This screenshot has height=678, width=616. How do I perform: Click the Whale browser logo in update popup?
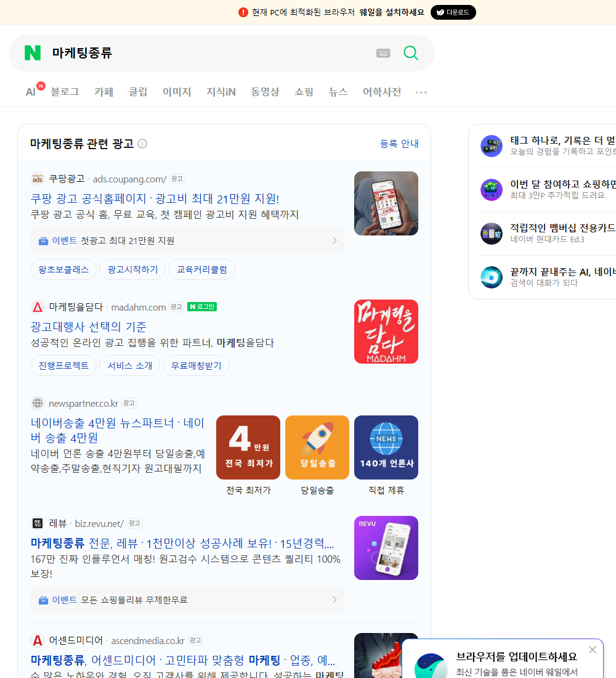[431, 666]
